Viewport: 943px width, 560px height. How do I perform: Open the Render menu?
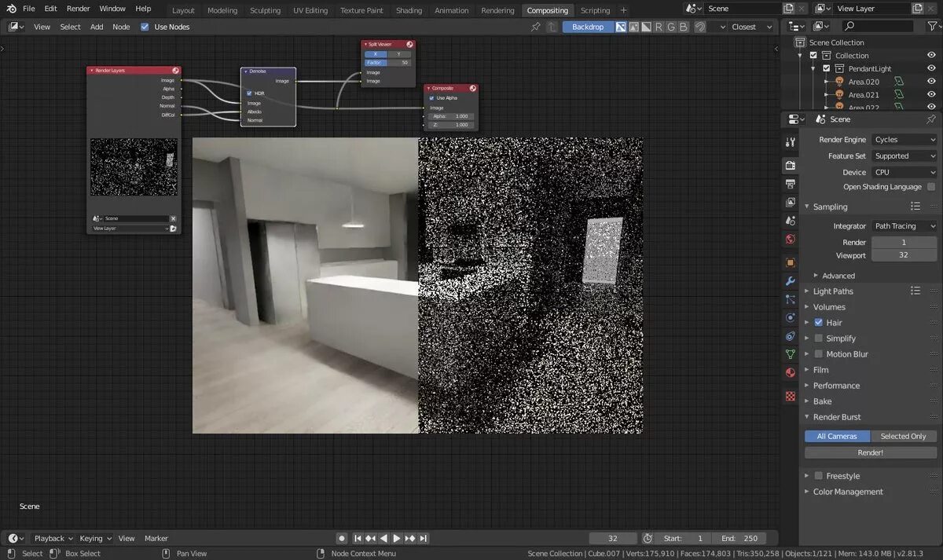78,9
